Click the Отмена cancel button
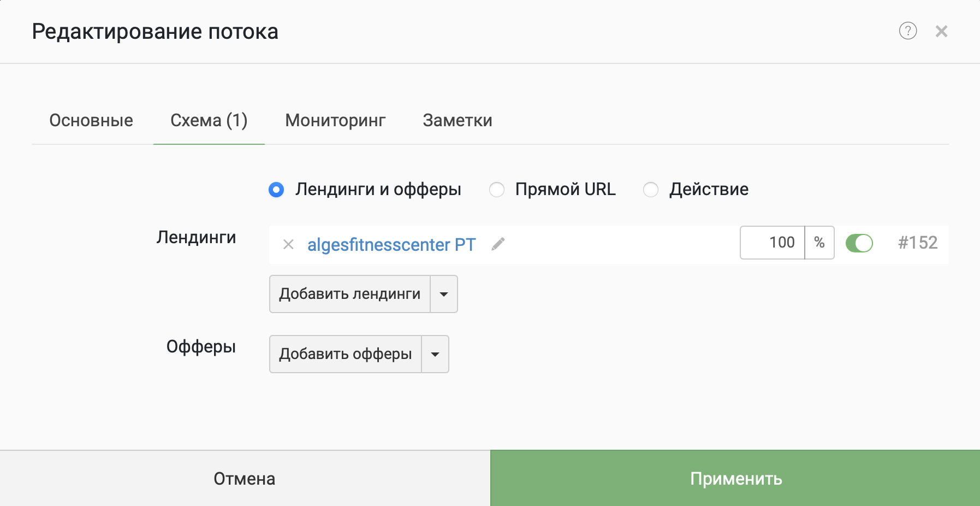Image resolution: width=980 pixels, height=506 pixels. click(x=245, y=479)
